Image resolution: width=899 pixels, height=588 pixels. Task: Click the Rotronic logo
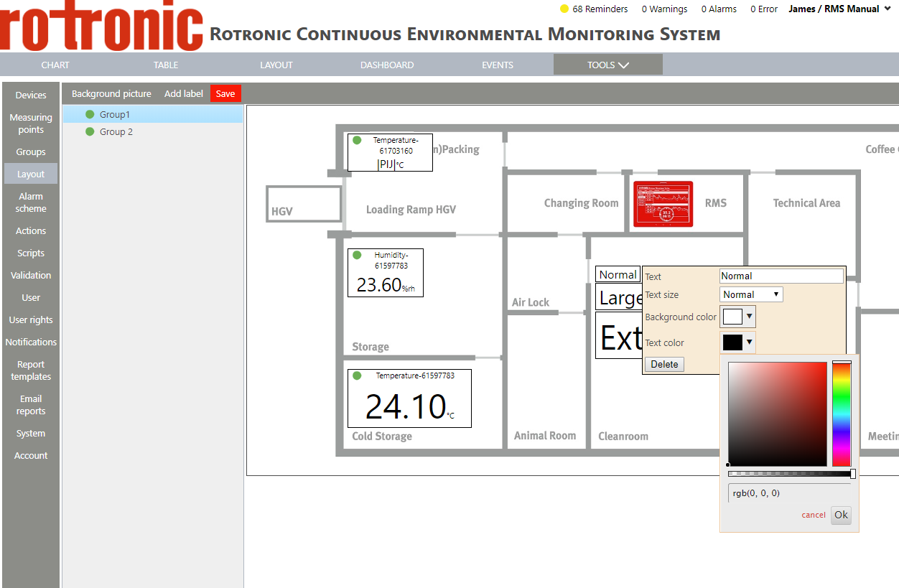102,26
